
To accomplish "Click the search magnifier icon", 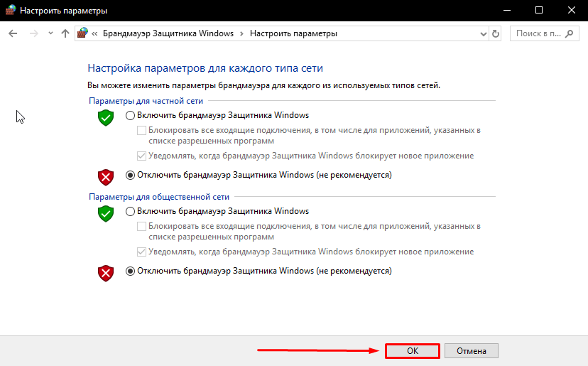I will (x=570, y=33).
